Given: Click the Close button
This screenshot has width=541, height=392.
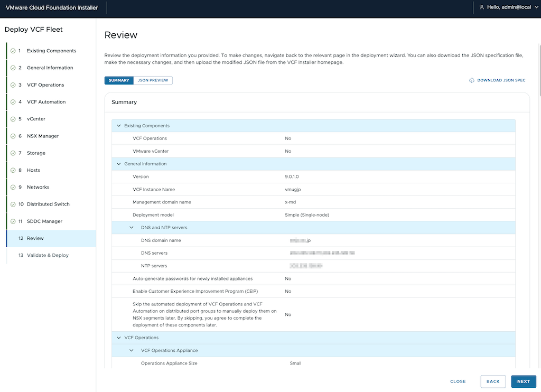Looking at the screenshot, I should tap(458, 381).
